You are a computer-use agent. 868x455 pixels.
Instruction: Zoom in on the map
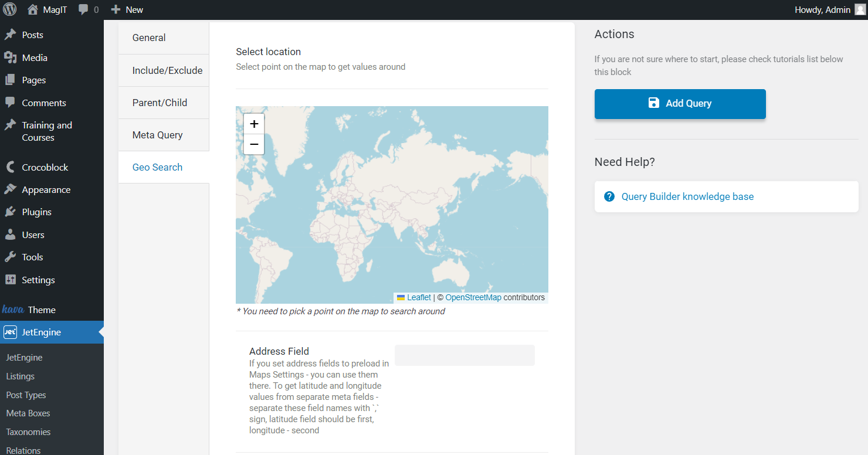click(x=254, y=124)
